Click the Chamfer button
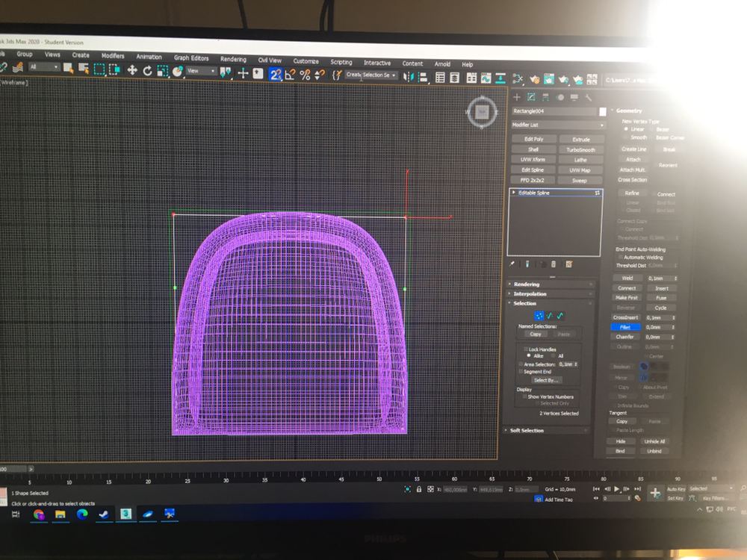Screen dimensions: 747x560 click(625, 337)
